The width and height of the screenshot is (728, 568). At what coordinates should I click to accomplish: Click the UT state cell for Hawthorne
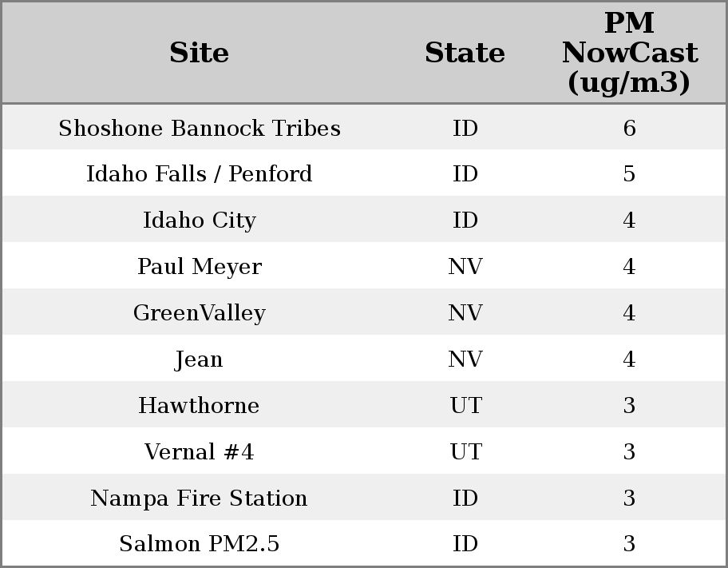click(x=465, y=406)
